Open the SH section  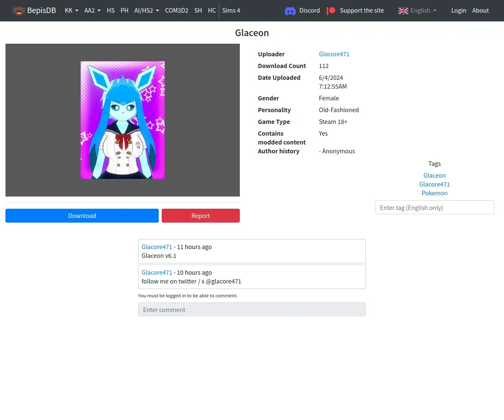(198, 10)
